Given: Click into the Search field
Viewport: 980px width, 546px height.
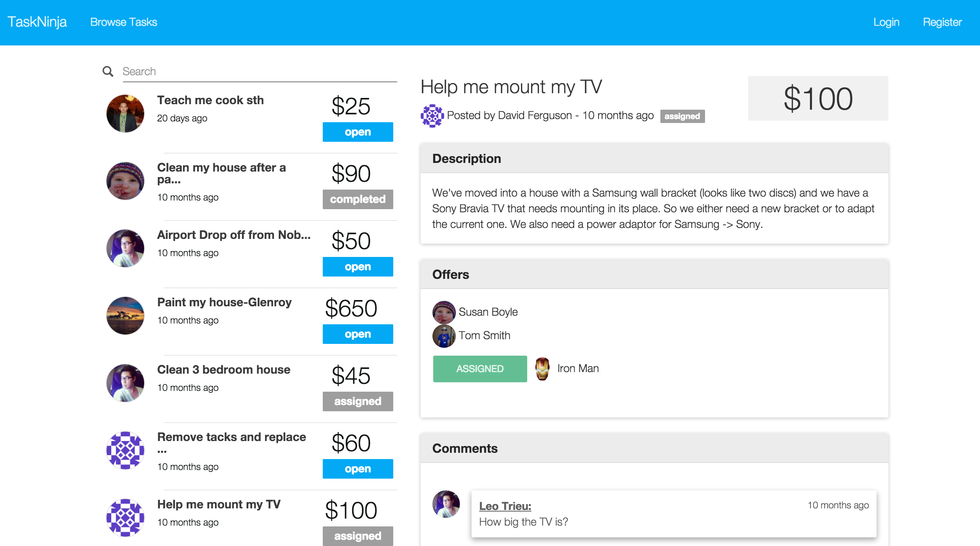Looking at the screenshot, I should (x=259, y=72).
